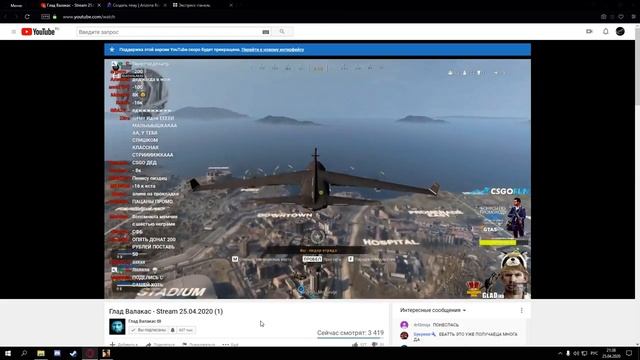Open the chat three-dots options menu
Screen dimensions: 640x360
point(521,311)
